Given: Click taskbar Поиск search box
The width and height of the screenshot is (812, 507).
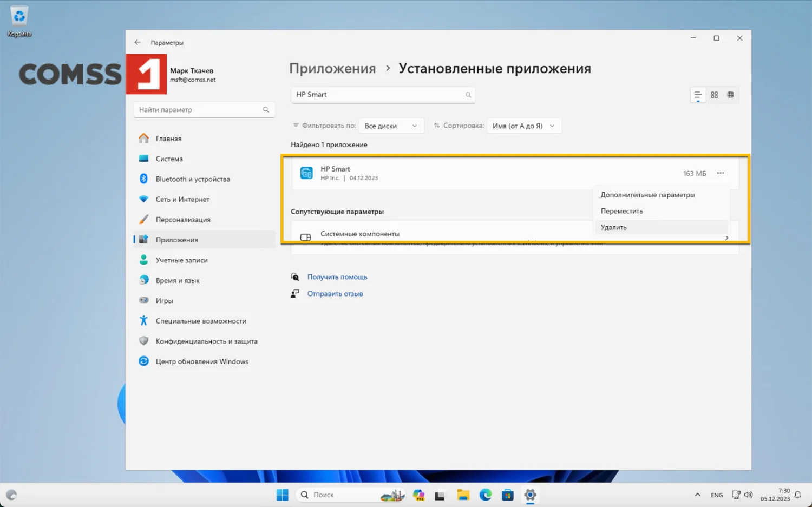Looking at the screenshot, I should tap(351, 495).
